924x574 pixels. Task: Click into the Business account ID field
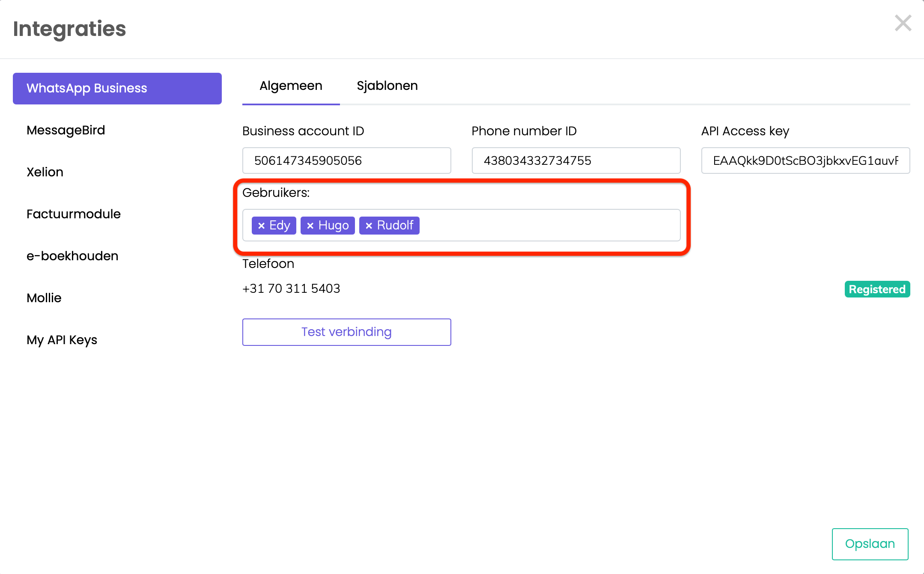point(346,161)
